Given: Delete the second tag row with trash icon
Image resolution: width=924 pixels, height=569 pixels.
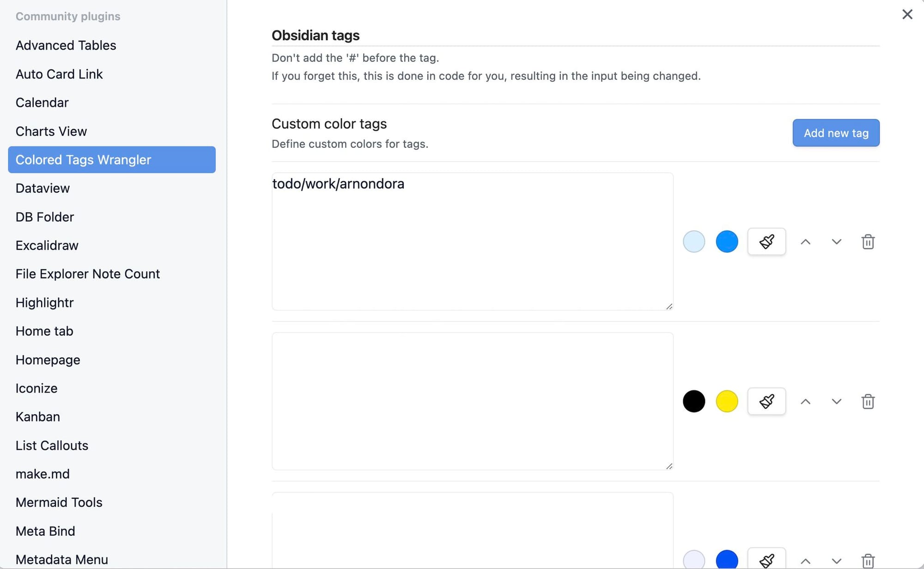Looking at the screenshot, I should click(x=868, y=401).
